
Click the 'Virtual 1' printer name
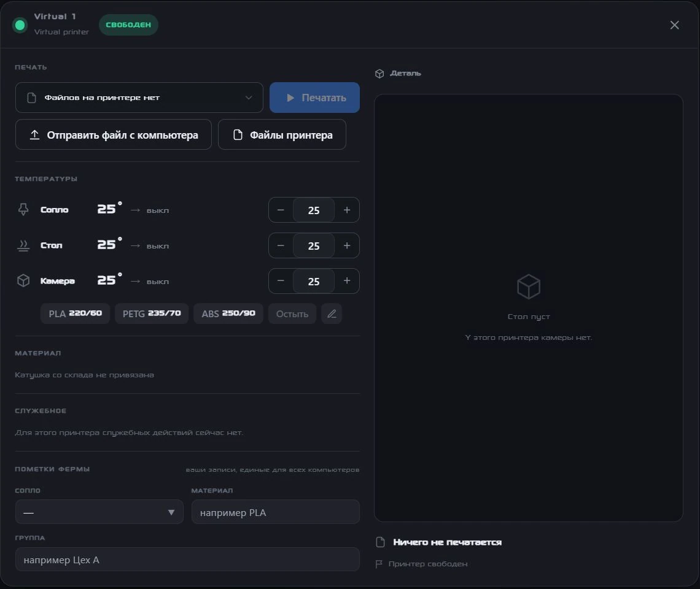click(55, 17)
